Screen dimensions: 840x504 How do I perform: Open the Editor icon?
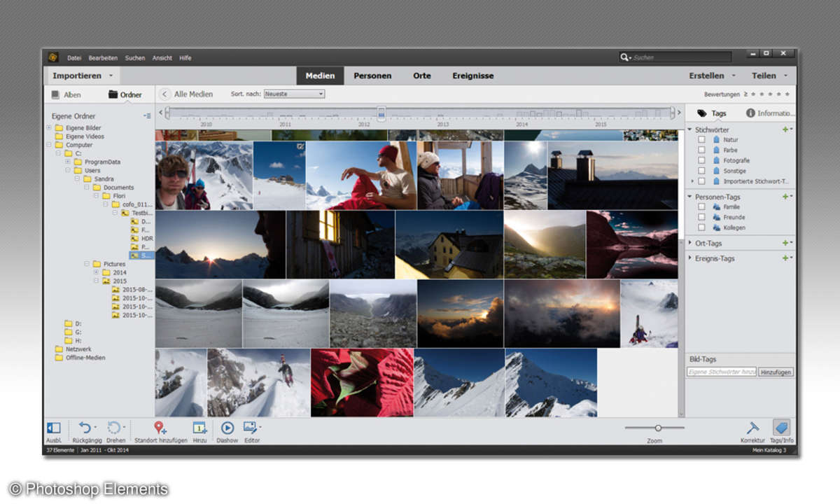[x=251, y=427]
